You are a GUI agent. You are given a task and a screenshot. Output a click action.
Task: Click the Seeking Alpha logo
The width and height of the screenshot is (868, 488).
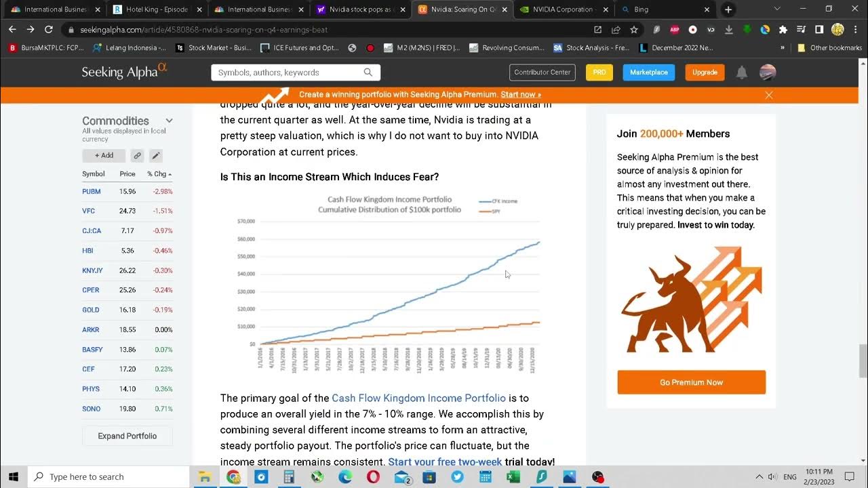pos(124,72)
